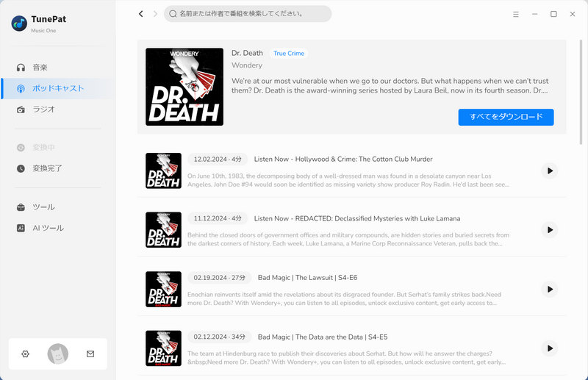Play the REDACTED Declassified Mysteries episode
The height and width of the screenshot is (380, 588).
pos(550,230)
